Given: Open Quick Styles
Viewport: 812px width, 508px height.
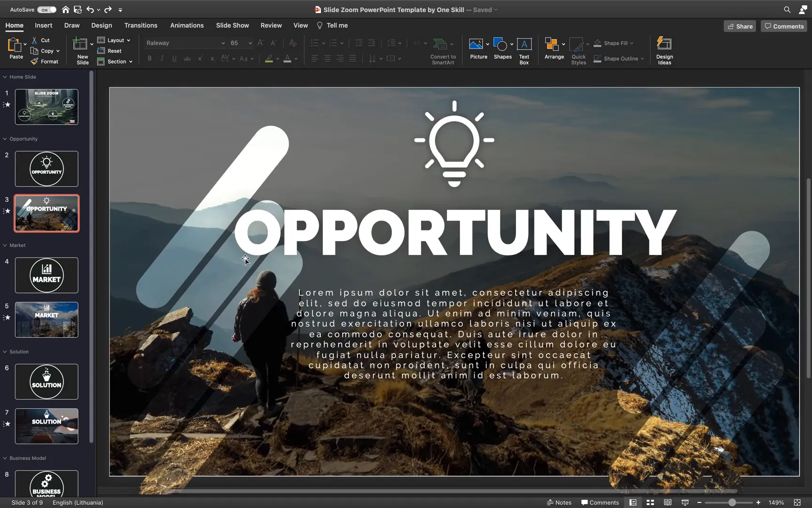Looking at the screenshot, I should (578, 51).
